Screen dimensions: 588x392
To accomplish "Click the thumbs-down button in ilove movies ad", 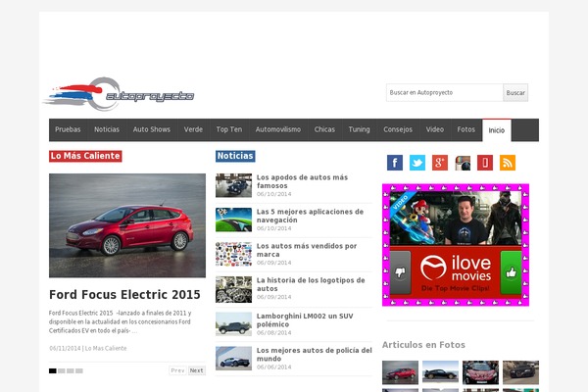I will coord(400,272).
